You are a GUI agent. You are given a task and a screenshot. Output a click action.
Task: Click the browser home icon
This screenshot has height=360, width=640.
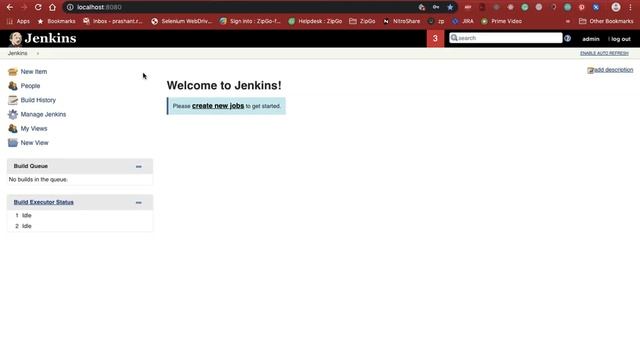[52, 7]
